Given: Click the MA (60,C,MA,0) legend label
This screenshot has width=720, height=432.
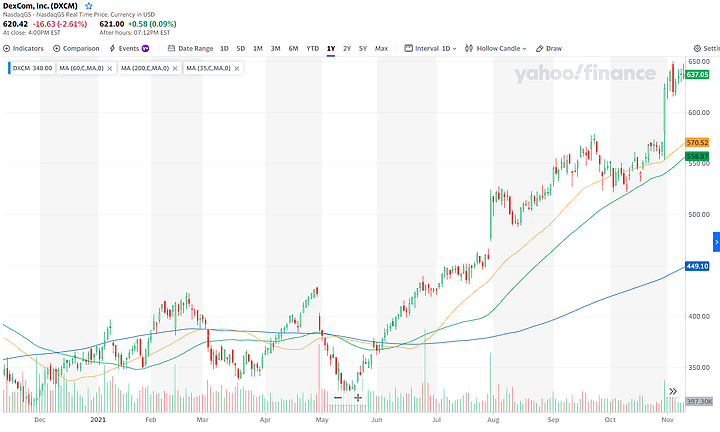Looking at the screenshot, I should (82, 68).
